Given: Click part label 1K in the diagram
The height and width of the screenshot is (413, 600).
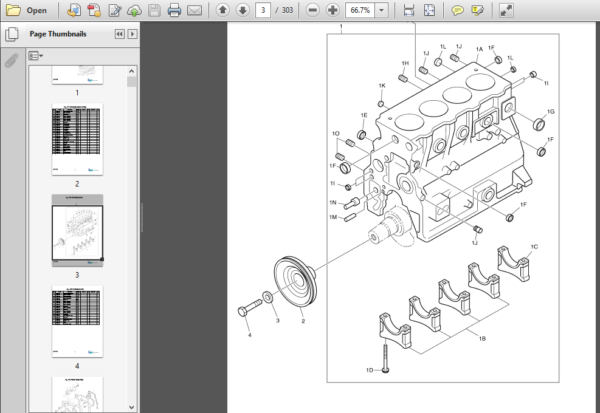Looking at the screenshot, I should pyautogui.click(x=382, y=86).
